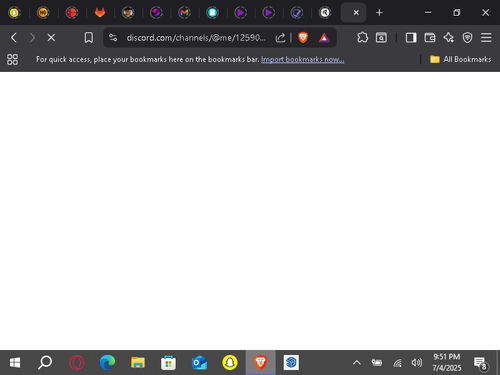This screenshot has width=500, height=375.
Task: Open the tab with portrait avatar icon
Action: point(128,13)
